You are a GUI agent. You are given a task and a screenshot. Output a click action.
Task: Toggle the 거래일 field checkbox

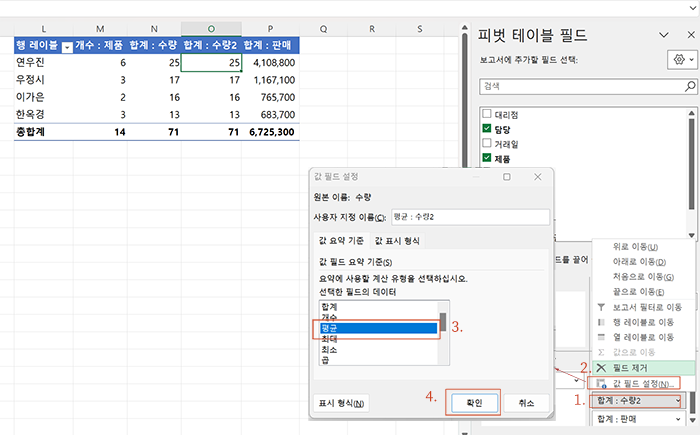pyautogui.click(x=487, y=143)
